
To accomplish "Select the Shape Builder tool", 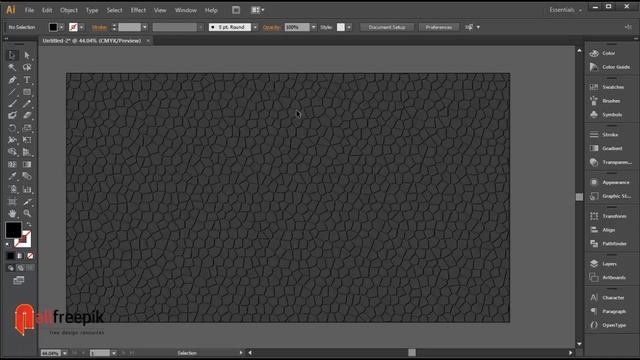I will point(12,152).
